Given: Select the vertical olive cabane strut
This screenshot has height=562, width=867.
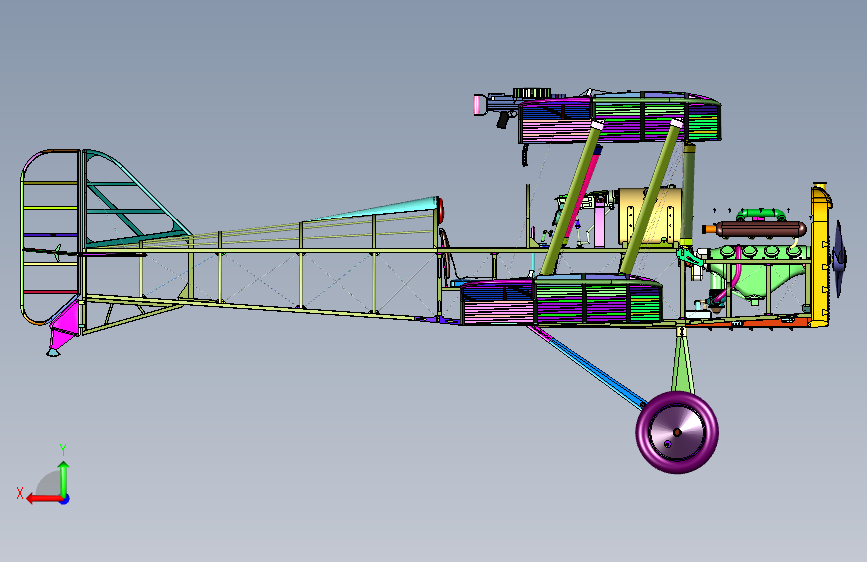Looking at the screenshot, I should coord(688,194).
